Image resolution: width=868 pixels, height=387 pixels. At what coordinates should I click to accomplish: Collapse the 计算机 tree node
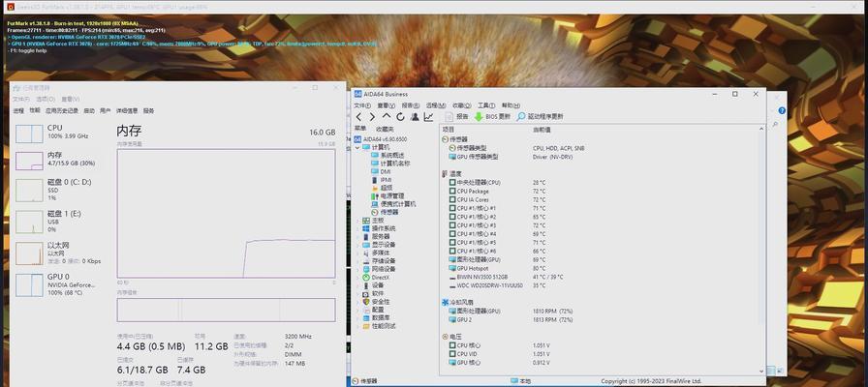coord(357,148)
